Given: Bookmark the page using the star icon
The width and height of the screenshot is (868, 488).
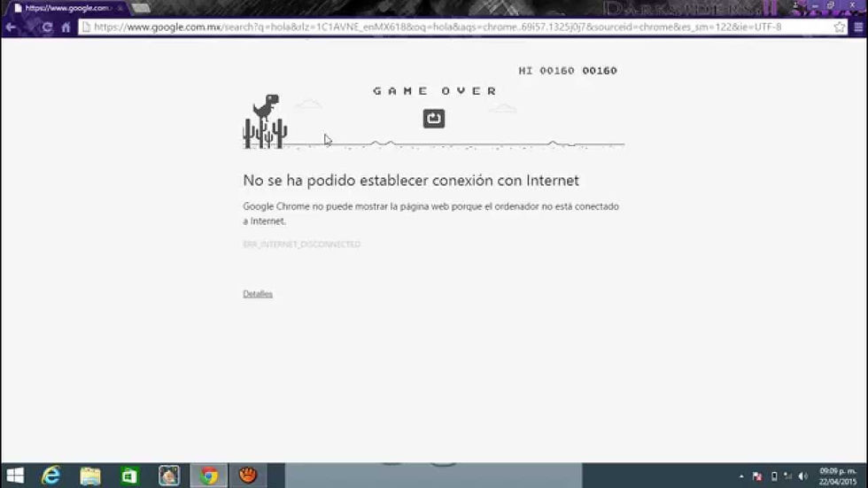Looking at the screenshot, I should (x=840, y=27).
